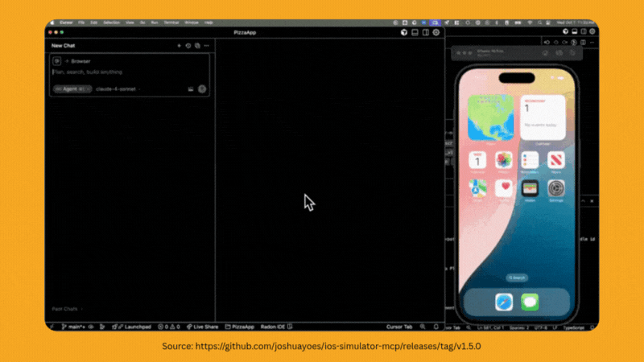Image resolution: width=644 pixels, height=362 pixels.
Task: Open the News app on iPhone
Action: 556,160
